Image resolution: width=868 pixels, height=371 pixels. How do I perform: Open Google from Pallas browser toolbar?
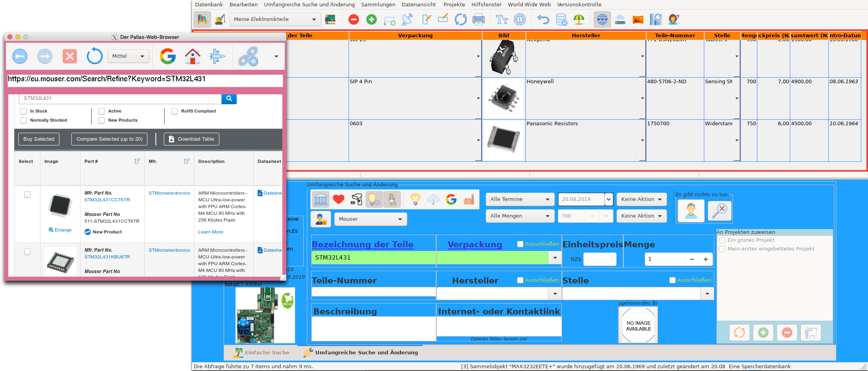(x=168, y=56)
